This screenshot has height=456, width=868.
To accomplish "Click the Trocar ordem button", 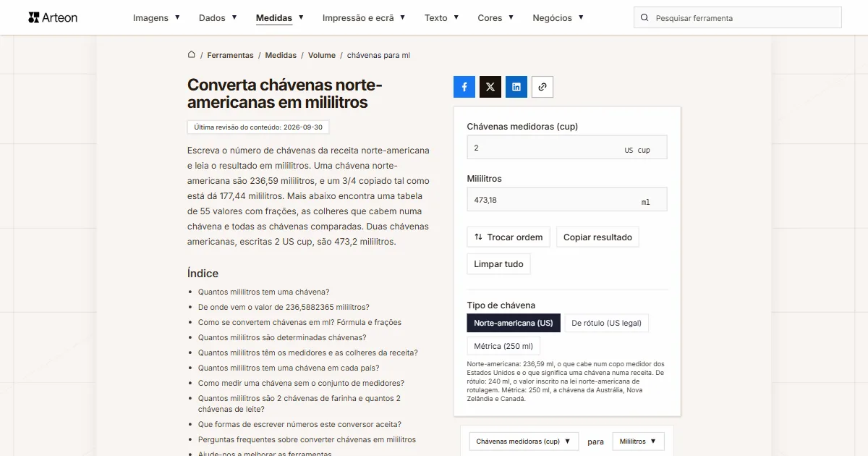I will point(509,237).
